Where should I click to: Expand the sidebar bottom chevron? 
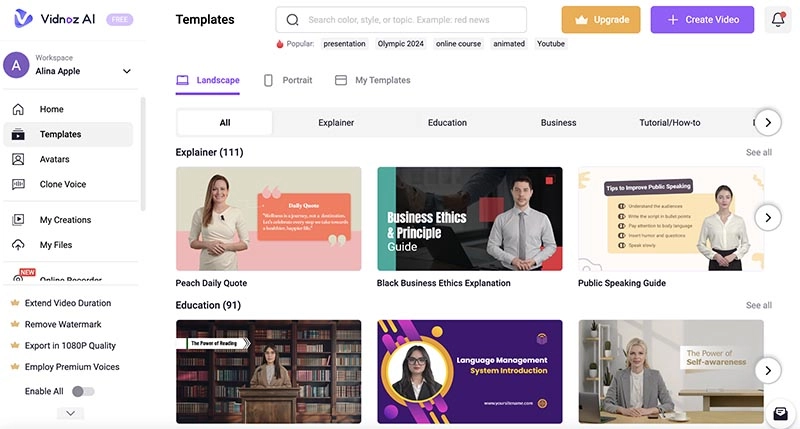coord(70,412)
